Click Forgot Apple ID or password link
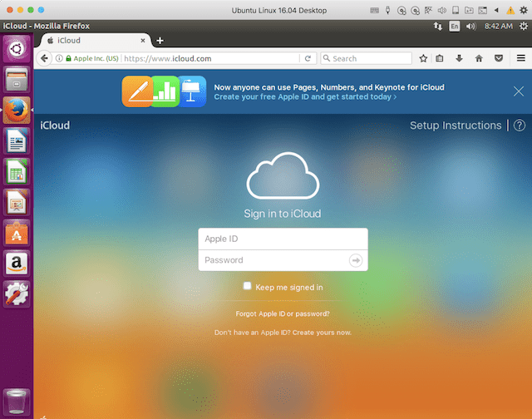This screenshot has height=419, width=532. click(283, 314)
